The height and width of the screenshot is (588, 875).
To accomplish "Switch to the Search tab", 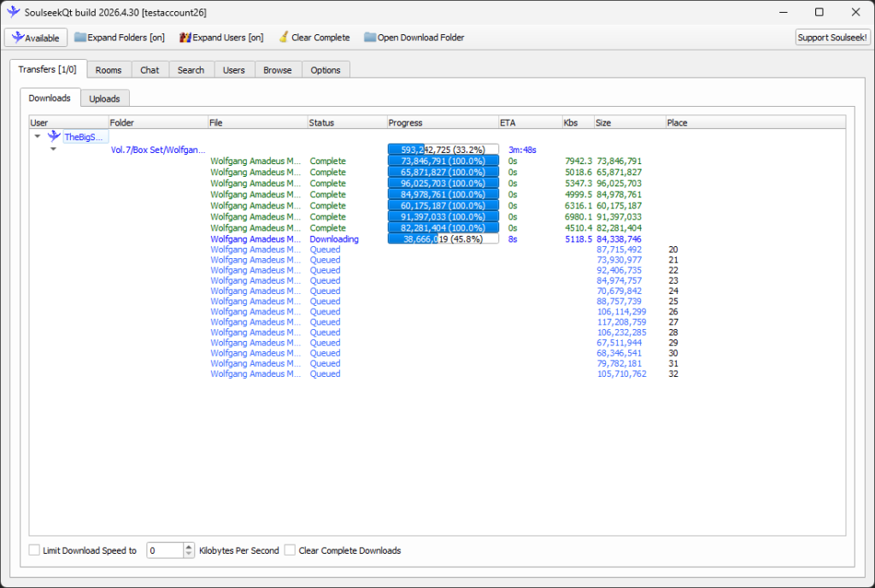I will [x=191, y=70].
